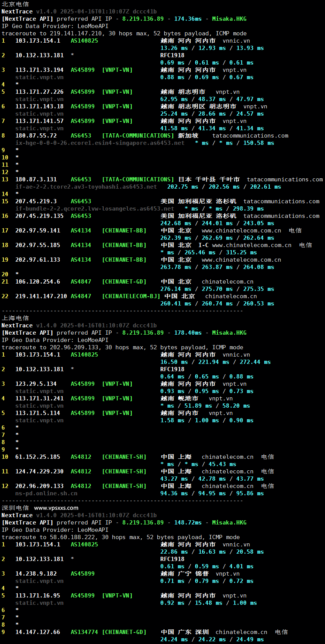Click IP 61.152.25.185 at hop 10

coord(38,457)
